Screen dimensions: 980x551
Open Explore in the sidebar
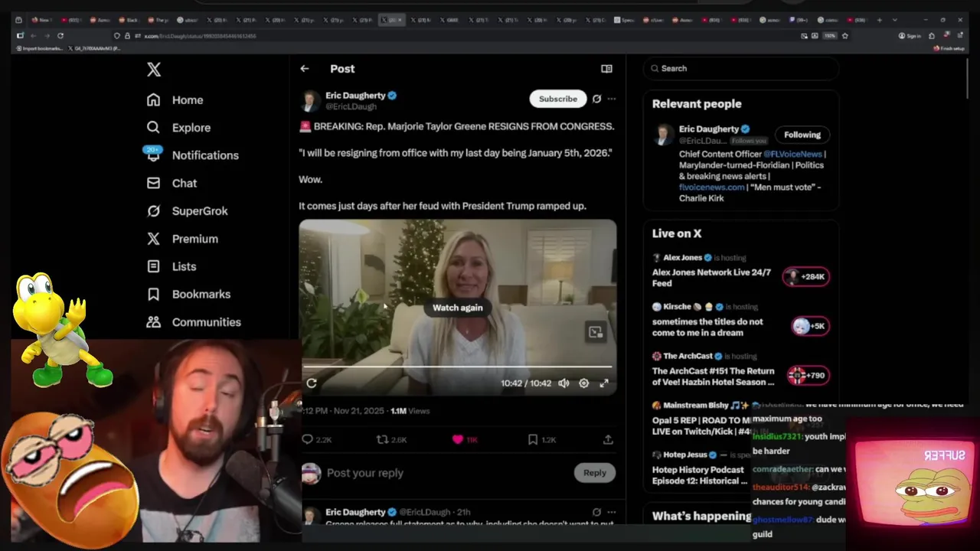(178, 128)
